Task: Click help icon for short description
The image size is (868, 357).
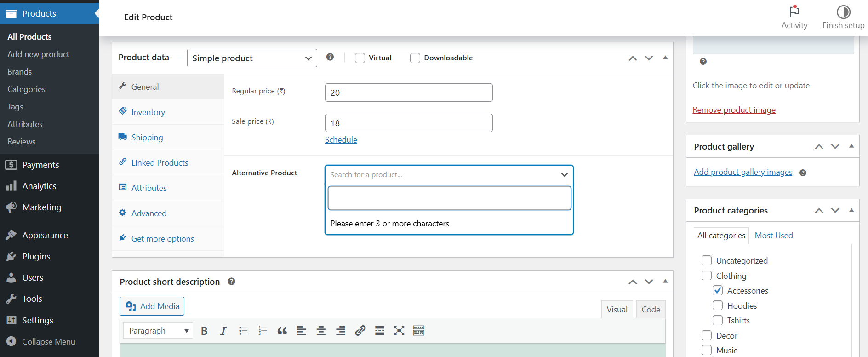Action: coord(232,282)
